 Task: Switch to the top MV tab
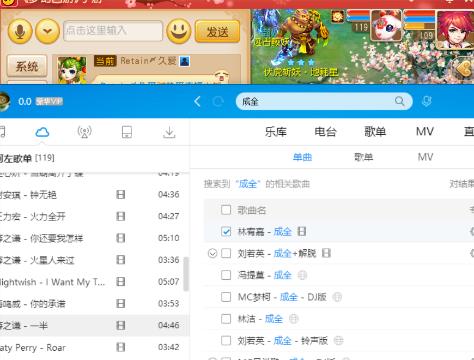(425, 131)
